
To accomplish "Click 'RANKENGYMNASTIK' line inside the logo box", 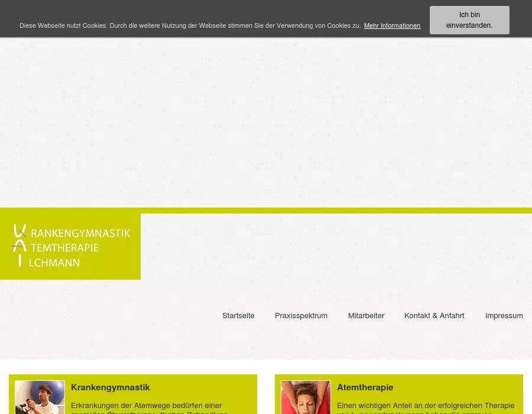I will click(80, 234).
